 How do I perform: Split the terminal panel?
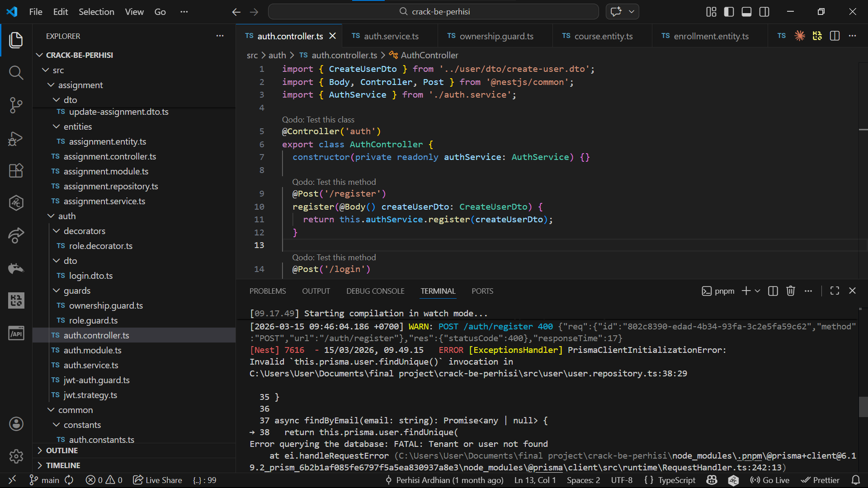(x=773, y=291)
